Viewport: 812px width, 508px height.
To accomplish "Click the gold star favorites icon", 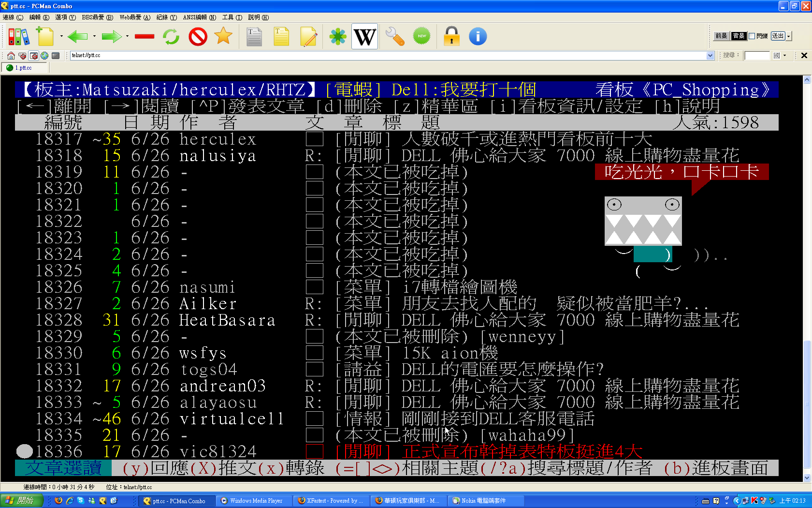I will click(223, 36).
